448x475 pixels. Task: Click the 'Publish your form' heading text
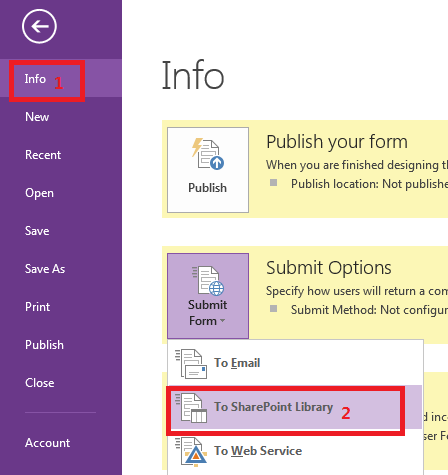click(x=337, y=142)
